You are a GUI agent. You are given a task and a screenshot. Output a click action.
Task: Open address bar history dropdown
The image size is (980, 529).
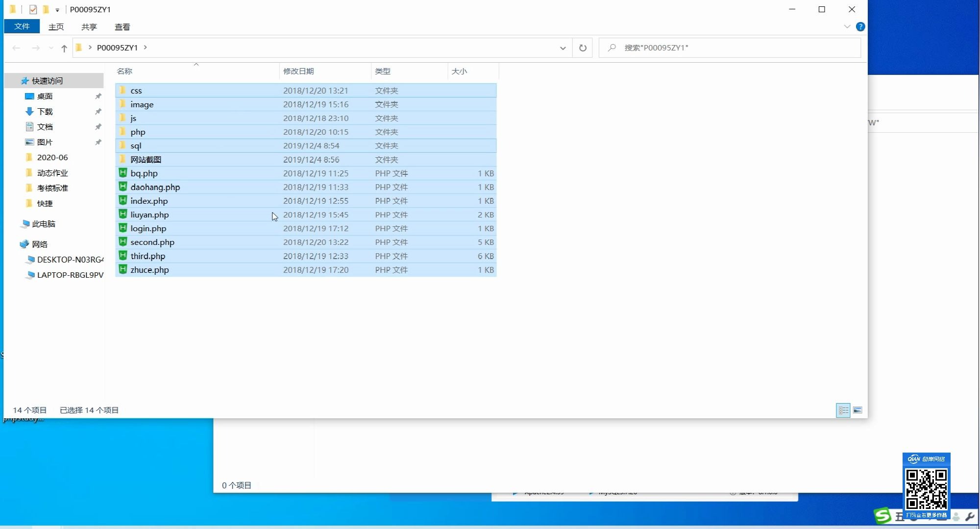point(563,48)
